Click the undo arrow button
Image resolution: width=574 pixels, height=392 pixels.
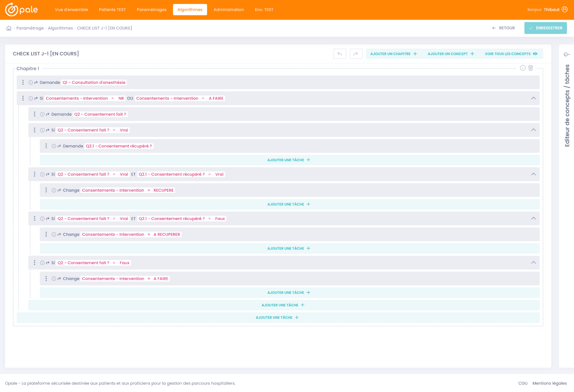(x=339, y=54)
